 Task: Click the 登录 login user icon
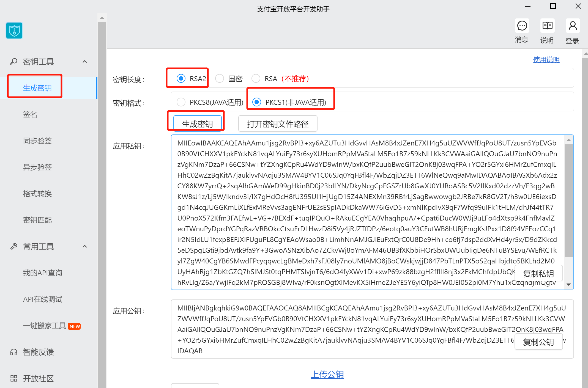(573, 26)
